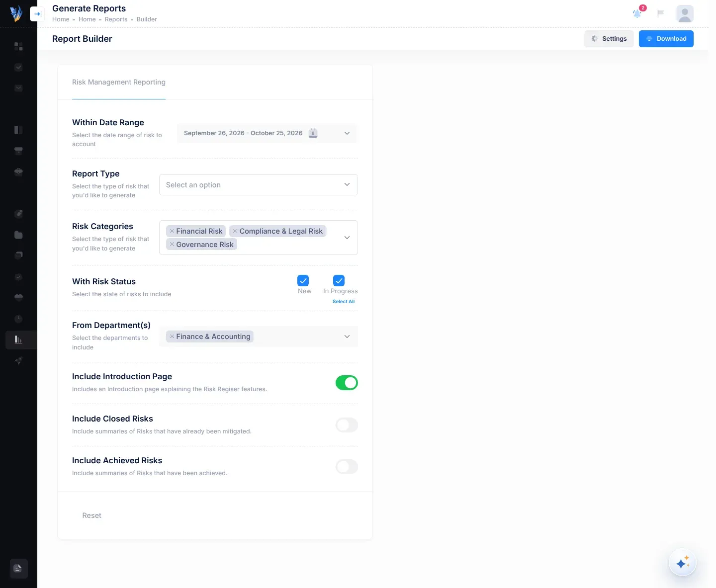Open the dashboard grid icon in sidebar
This screenshot has width=716, height=588.
coord(18,46)
